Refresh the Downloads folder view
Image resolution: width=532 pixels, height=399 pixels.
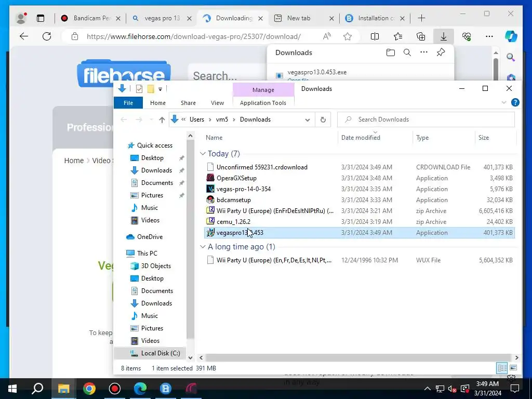[323, 119]
